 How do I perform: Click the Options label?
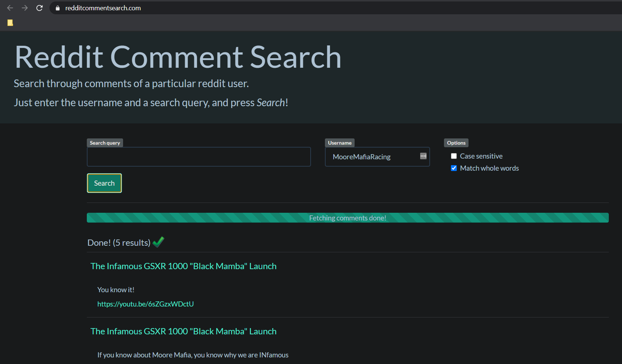[456, 143]
